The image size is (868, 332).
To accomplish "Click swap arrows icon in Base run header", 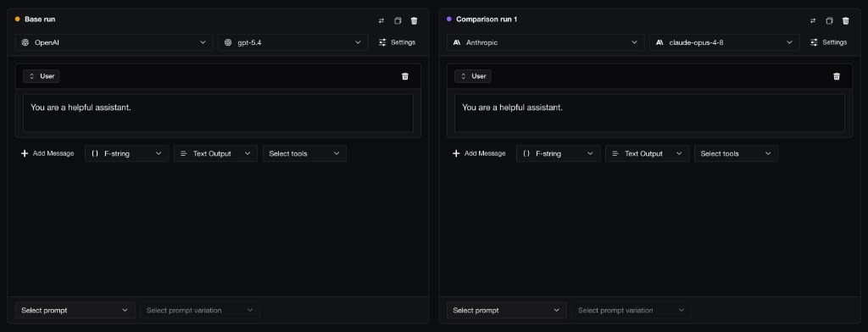I will click(x=381, y=21).
